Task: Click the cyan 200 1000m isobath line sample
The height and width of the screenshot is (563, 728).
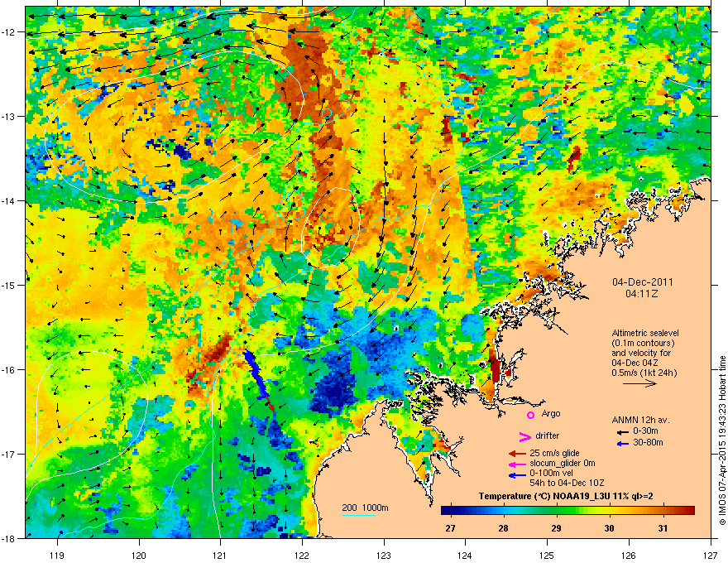Action: pyautogui.click(x=359, y=515)
